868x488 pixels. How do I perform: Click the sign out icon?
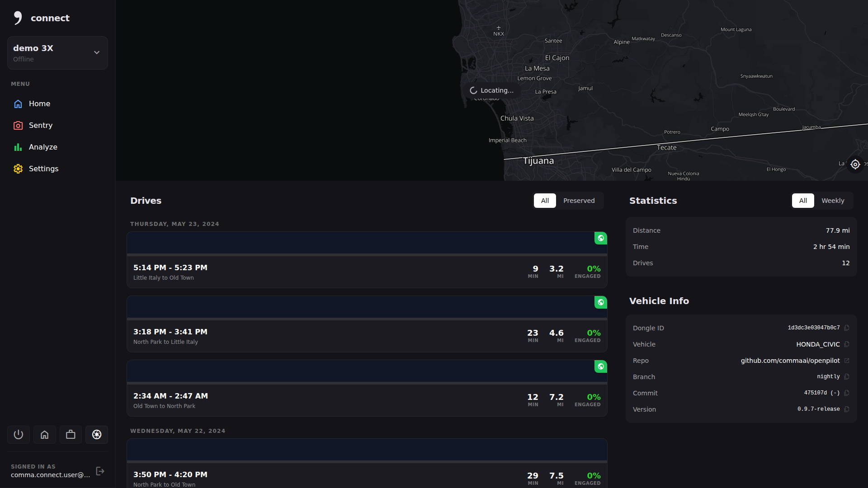click(100, 471)
